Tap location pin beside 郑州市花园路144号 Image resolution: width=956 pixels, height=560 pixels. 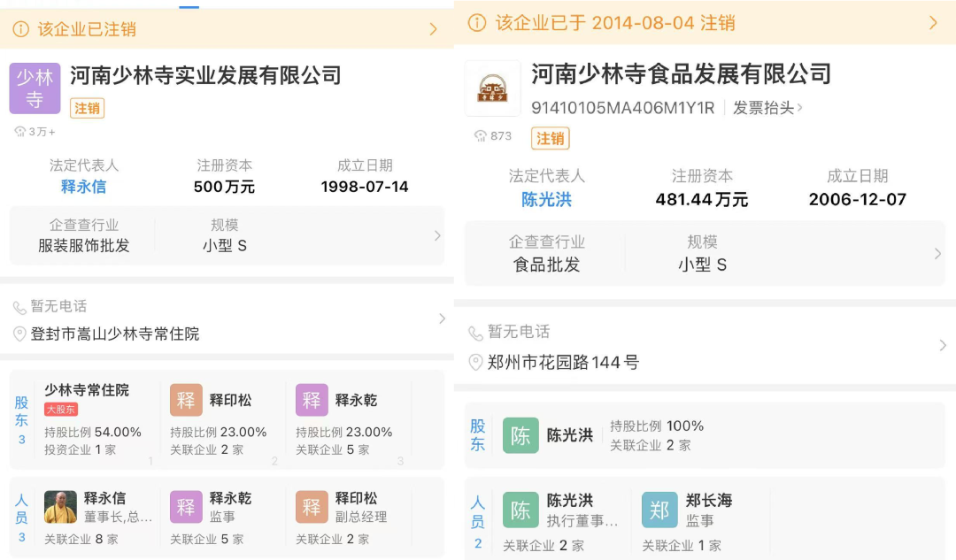pos(475,363)
